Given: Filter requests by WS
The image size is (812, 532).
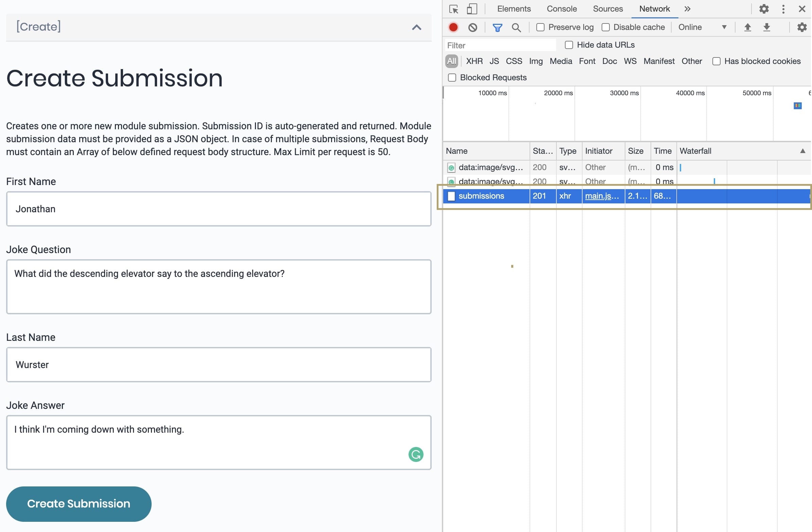Looking at the screenshot, I should 630,61.
